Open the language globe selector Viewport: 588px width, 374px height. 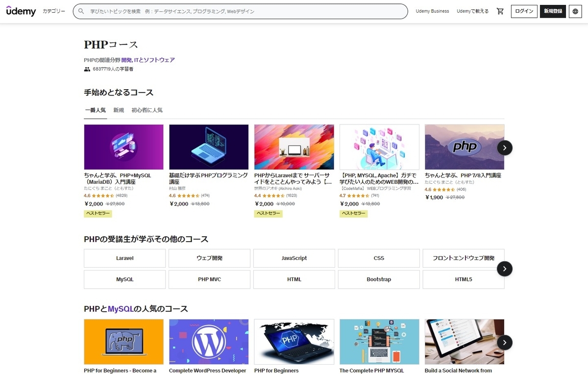point(575,11)
